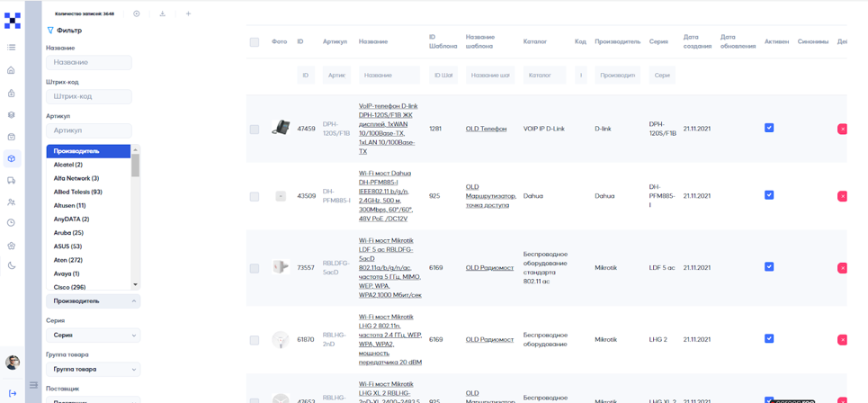
Task: Choose Aten (272) from manufacturer list
Action: 88,260
